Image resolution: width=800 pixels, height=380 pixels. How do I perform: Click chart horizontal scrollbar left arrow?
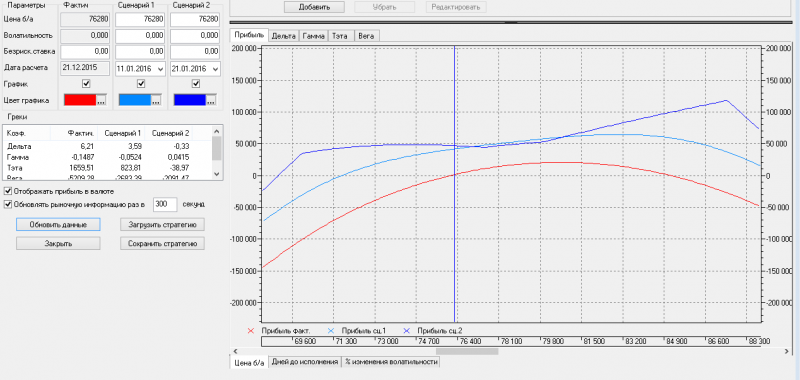click(x=235, y=351)
